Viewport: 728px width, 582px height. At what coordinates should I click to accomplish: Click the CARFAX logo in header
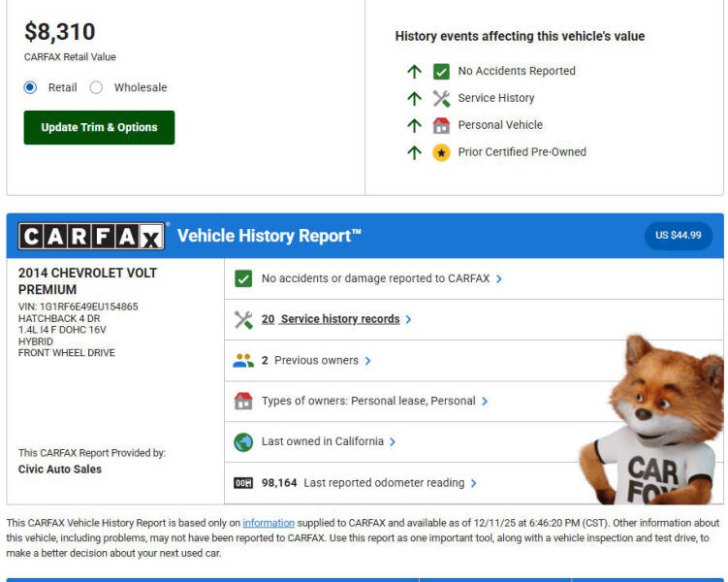(91, 236)
